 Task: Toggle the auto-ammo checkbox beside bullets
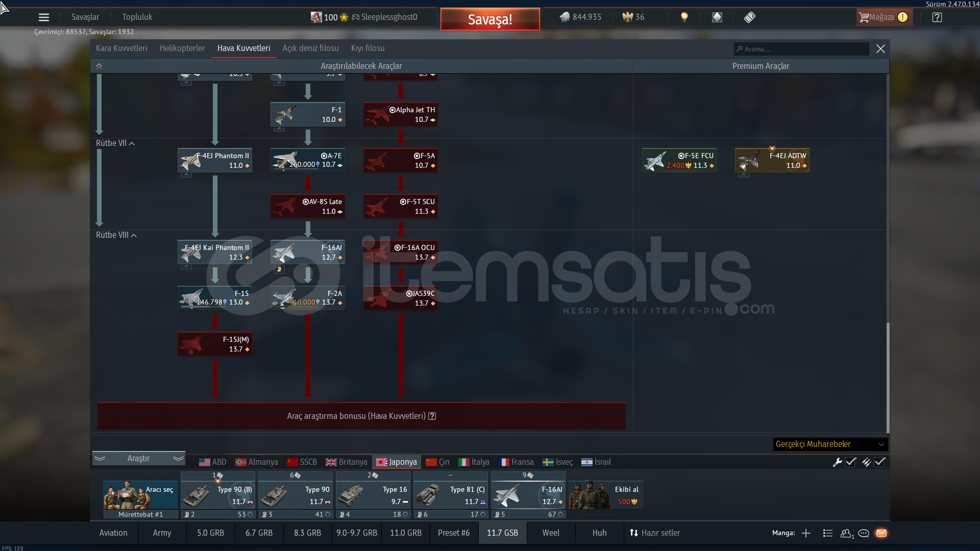[x=879, y=462]
